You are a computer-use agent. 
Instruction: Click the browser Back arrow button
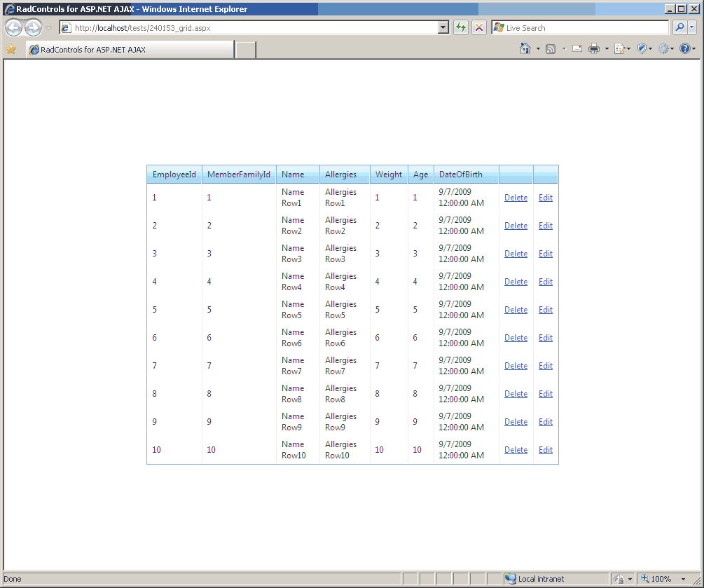click(x=13, y=28)
